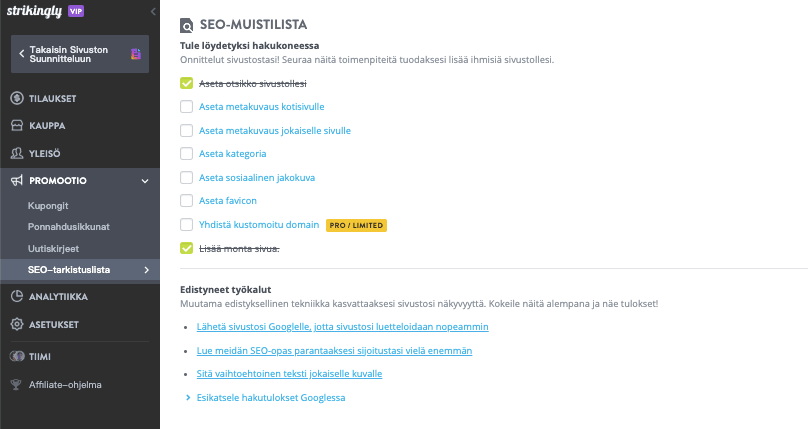Open the Kupongit submenu item
Image resolution: width=808 pixels, height=429 pixels.
point(48,205)
